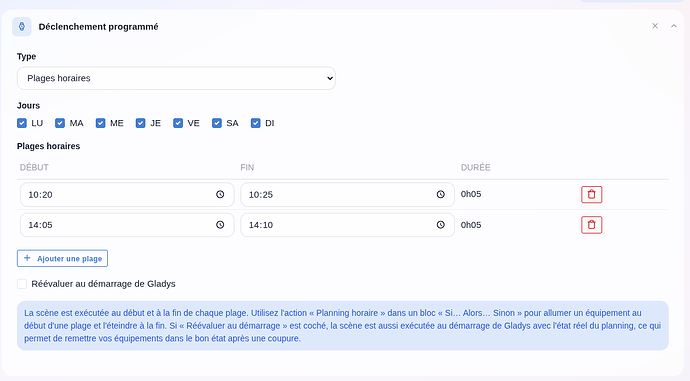Uncheck the ME day checkbox
The width and height of the screenshot is (690, 381).
[x=100, y=123]
